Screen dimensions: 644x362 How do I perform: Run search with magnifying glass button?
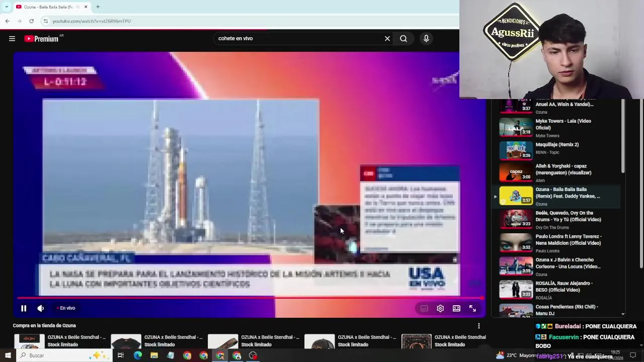404,39
